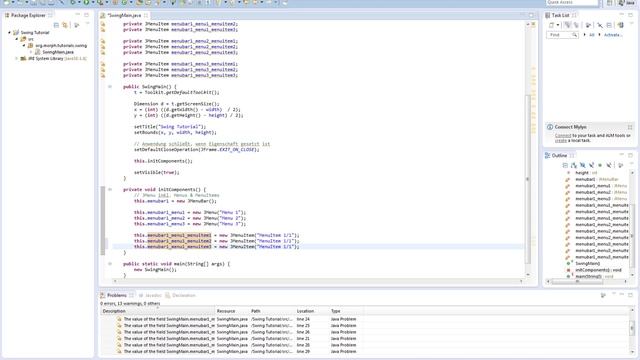This screenshot has width=640, height=360.
Task: Toggle Hide Local Types in Outline view
Action: [609, 165]
